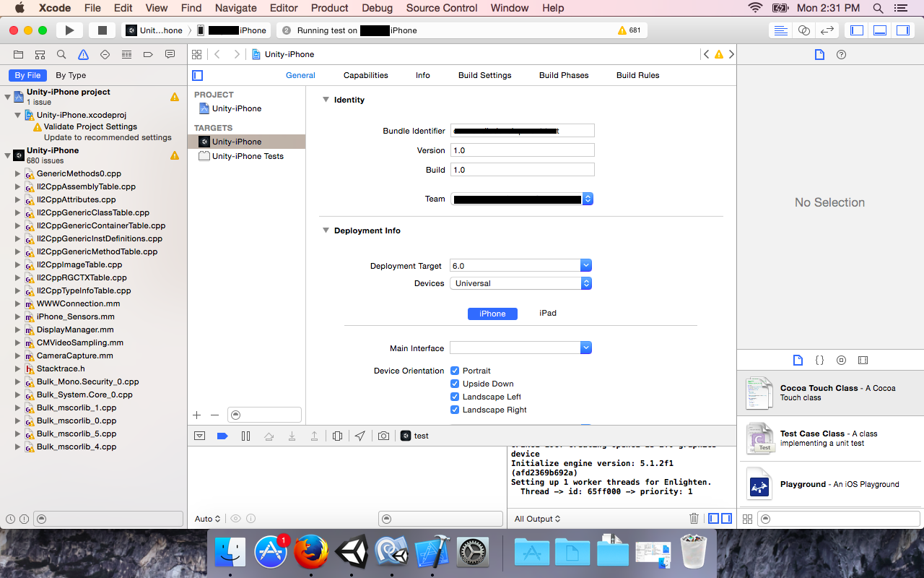
Task: Click the Simulate Location arrow
Action: point(359,436)
